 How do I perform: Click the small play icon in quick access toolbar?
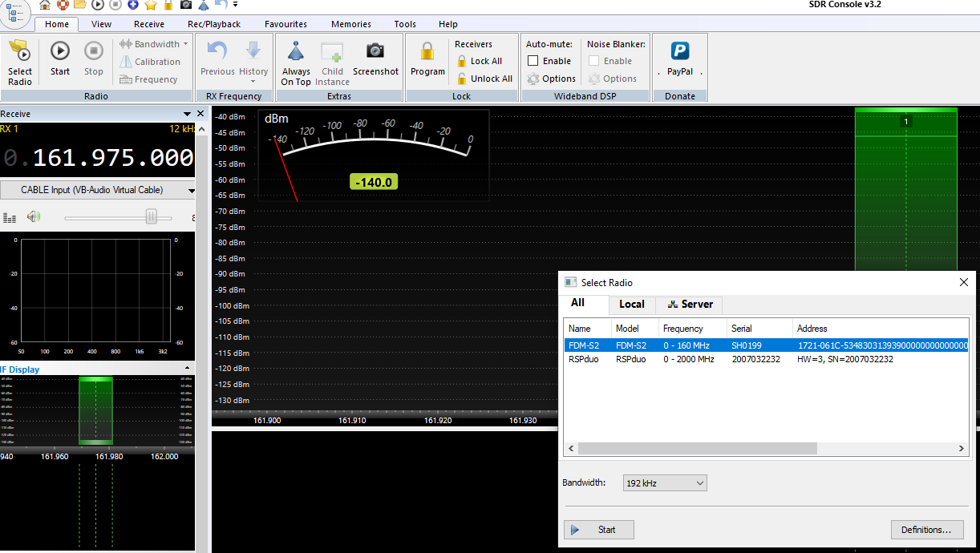click(x=98, y=5)
